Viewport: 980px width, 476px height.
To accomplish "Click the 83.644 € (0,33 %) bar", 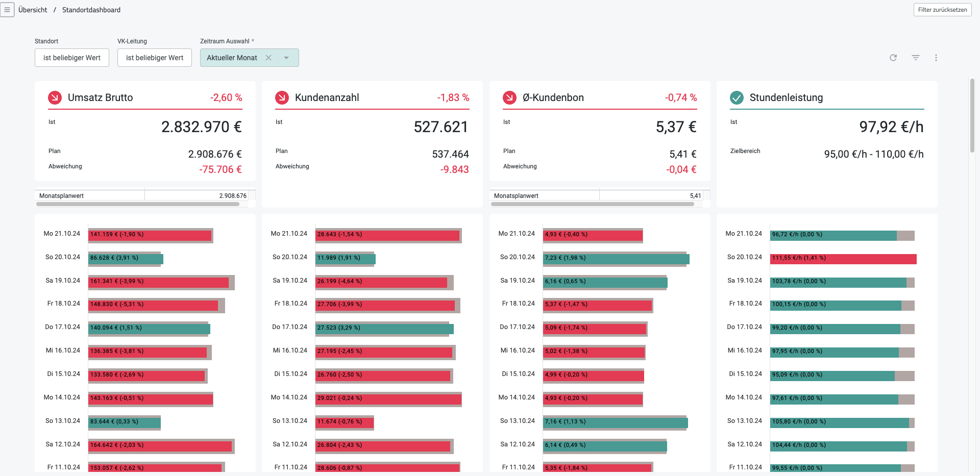I will pos(125,422).
